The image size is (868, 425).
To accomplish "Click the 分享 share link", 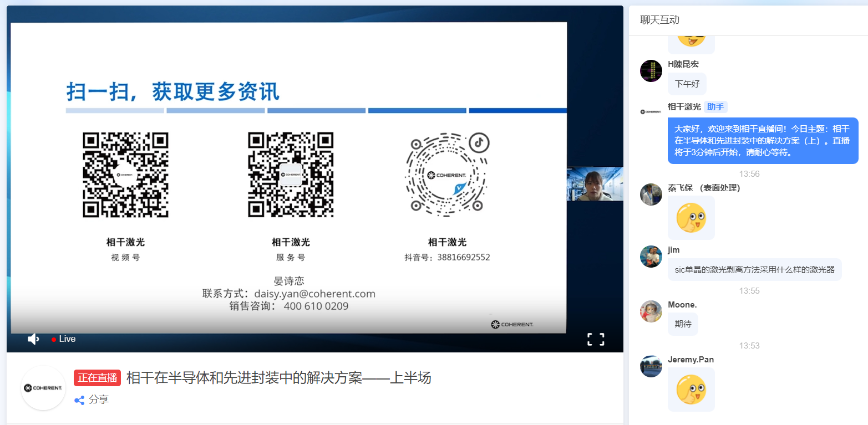I will (99, 400).
